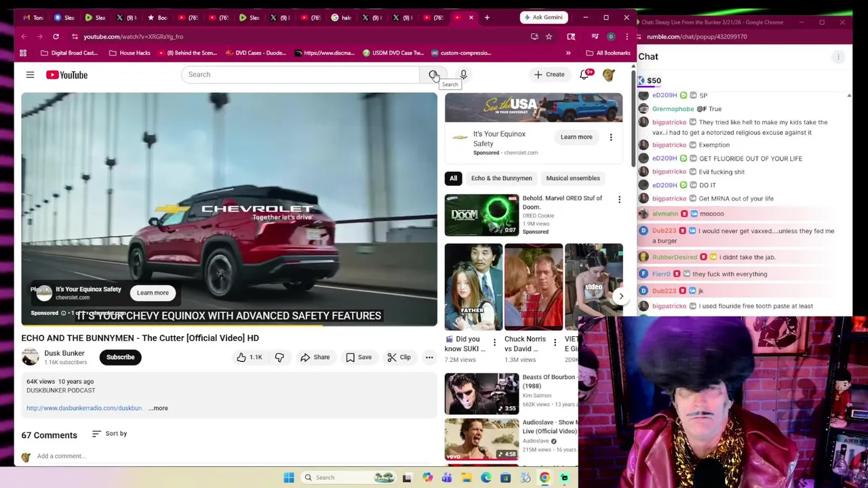
Task: Open Chrome bookmarks apps grid icon
Action: click(x=23, y=53)
